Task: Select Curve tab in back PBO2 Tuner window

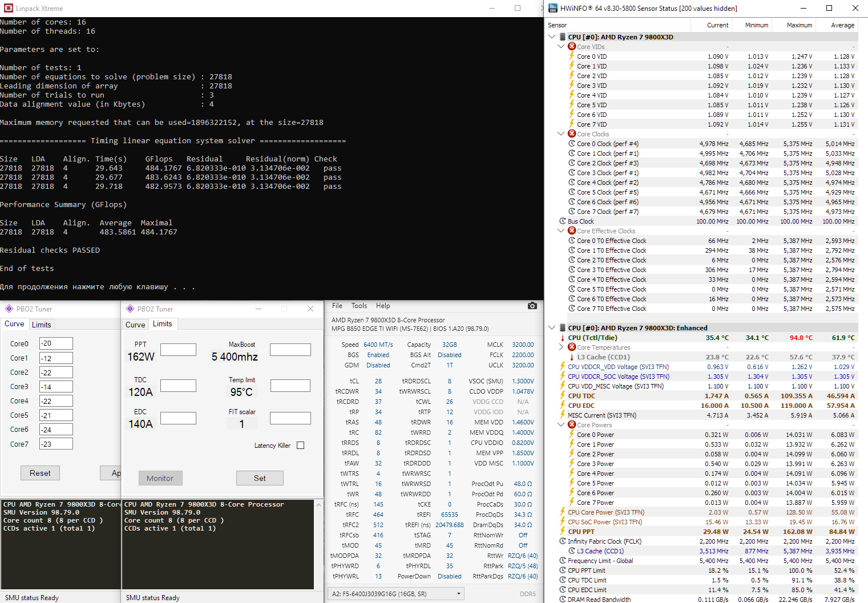Action: coord(14,323)
